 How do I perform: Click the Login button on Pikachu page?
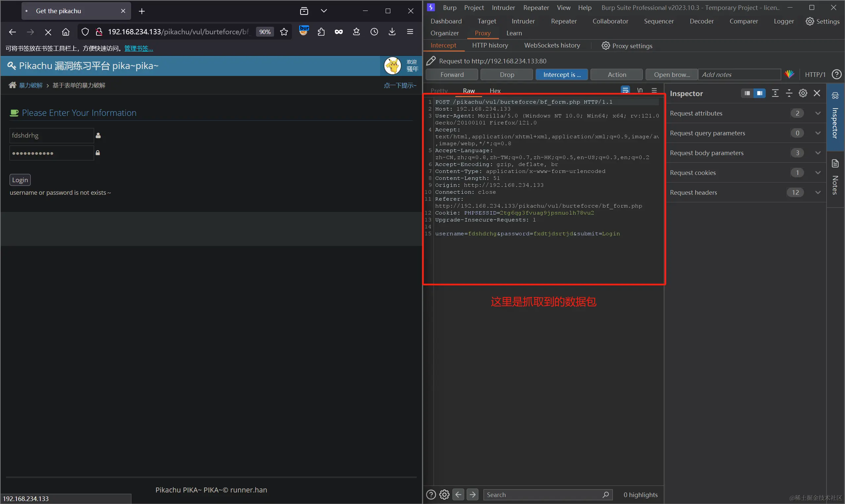point(20,180)
